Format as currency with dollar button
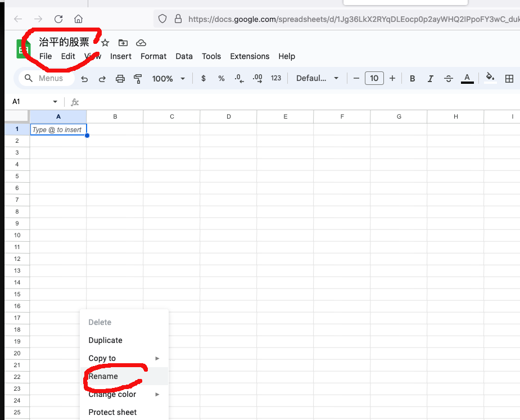 [203, 79]
